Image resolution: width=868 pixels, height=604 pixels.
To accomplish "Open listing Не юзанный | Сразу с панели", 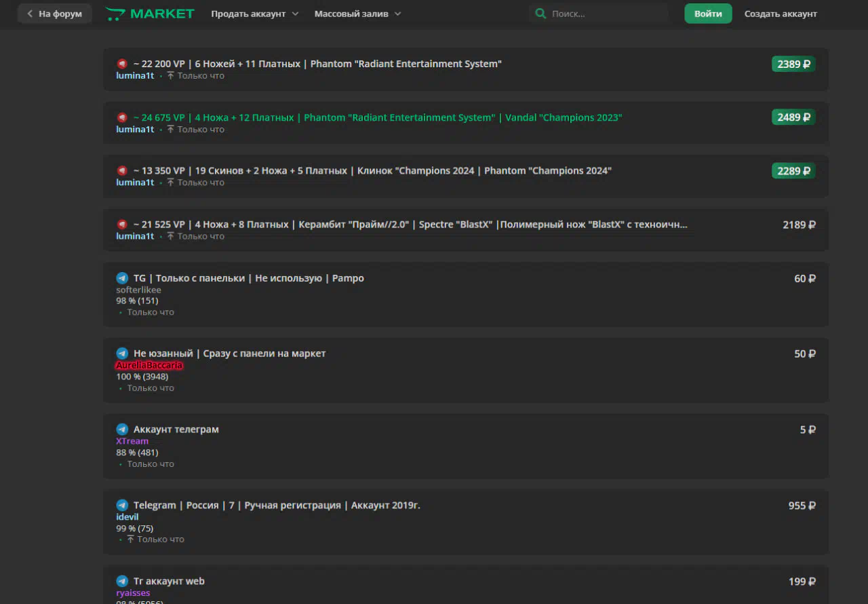I will pos(229,354).
